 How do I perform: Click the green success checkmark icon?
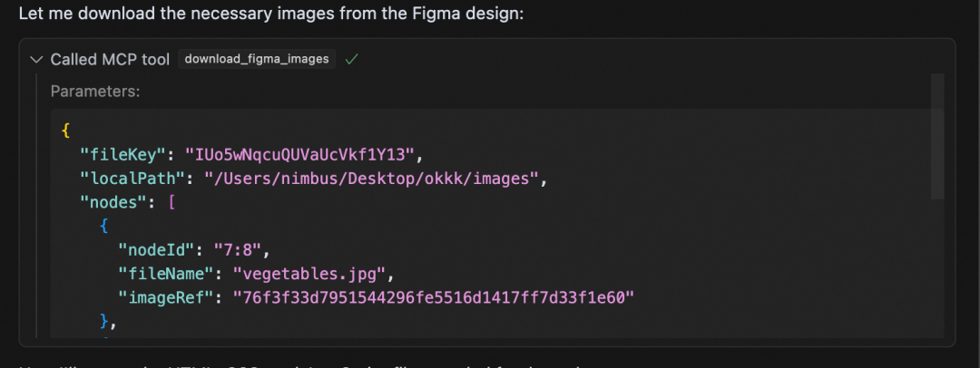click(352, 59)
